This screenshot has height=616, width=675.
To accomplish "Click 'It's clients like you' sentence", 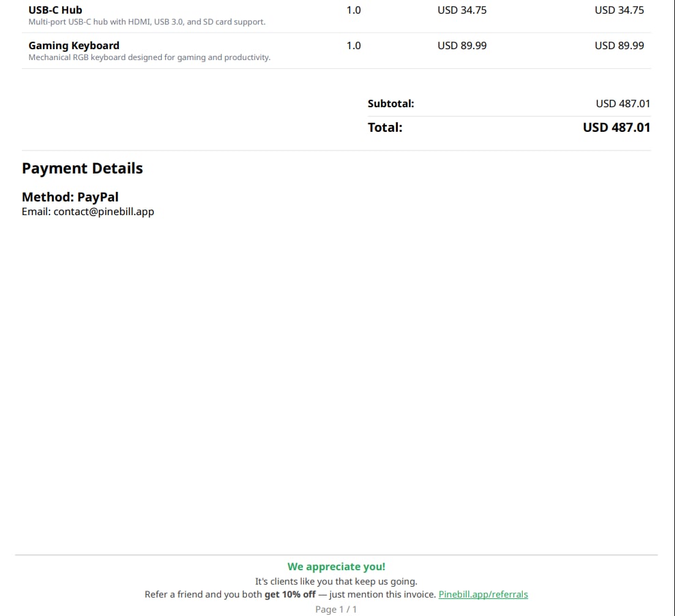I will point(336,582).
